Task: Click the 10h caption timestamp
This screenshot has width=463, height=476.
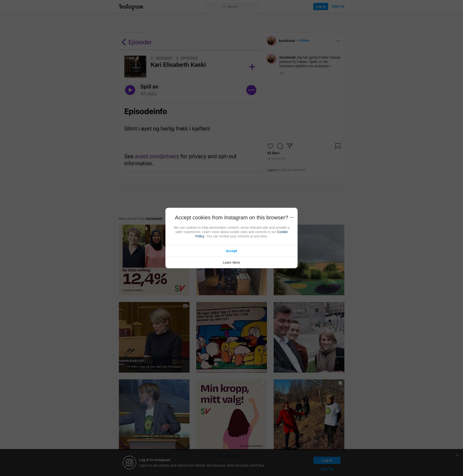Action: (x=282, y=73)
